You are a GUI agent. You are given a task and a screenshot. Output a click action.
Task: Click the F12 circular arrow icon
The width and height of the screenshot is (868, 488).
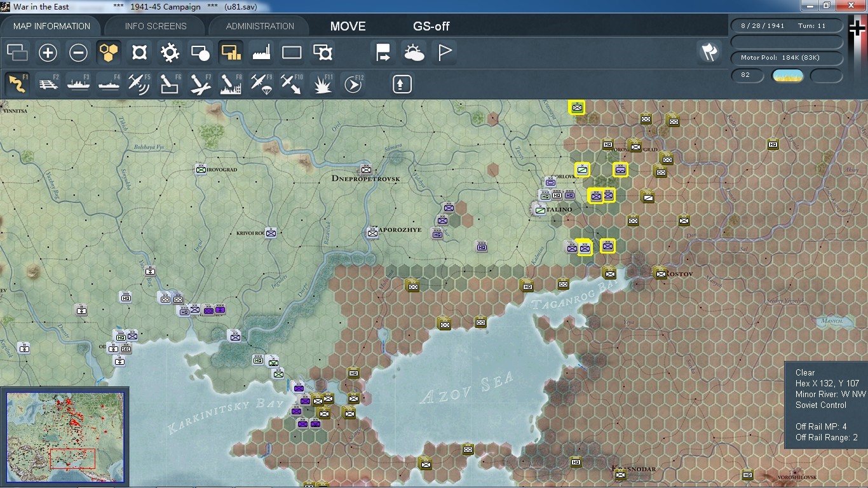[x=353, y=84]
